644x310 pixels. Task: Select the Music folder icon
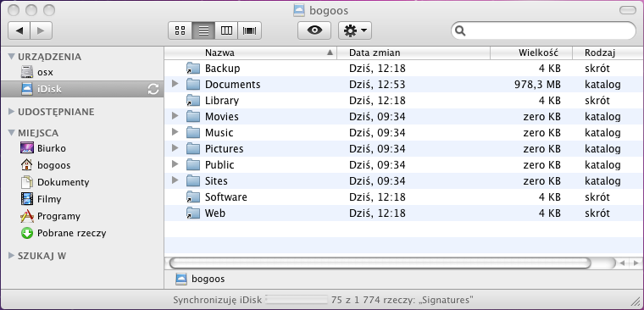click(x=192, y=133)
